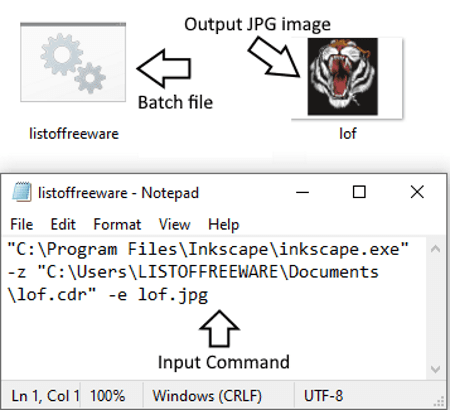Click the Notepad app icon in title bar
This screenshot has height=410, width=450.
tap(22, 192)
